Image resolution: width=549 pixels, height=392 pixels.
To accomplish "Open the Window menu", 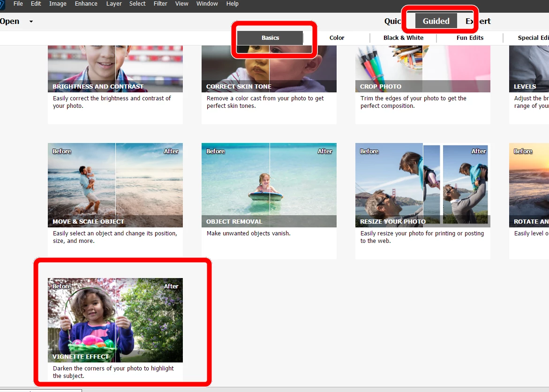I will (207, 4).
